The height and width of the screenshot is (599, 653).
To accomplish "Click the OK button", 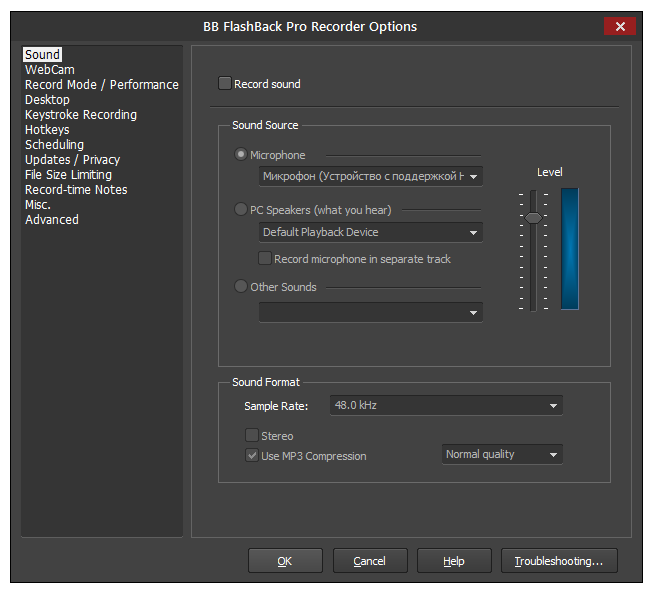I will pyautogui.click(x=285, y=561).
